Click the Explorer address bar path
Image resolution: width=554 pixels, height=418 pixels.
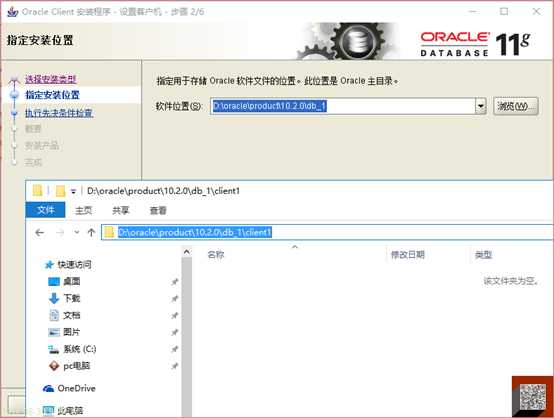pos(195,232)
